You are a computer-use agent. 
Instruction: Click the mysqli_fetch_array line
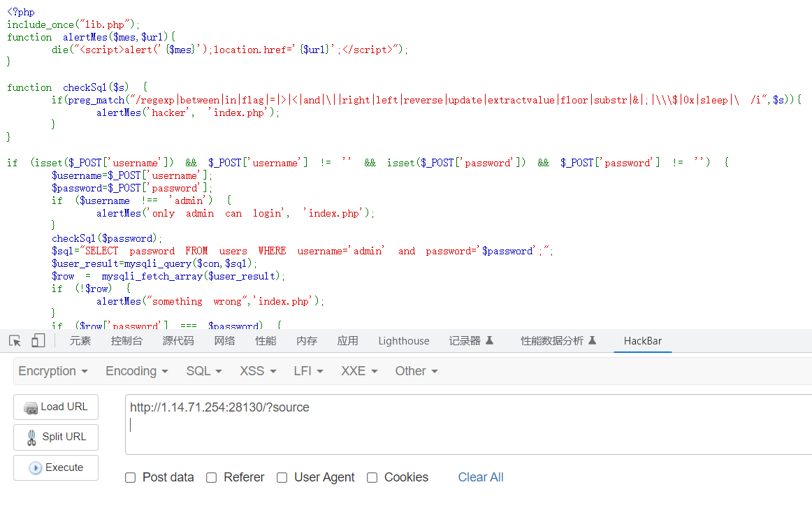click(168, 277)
